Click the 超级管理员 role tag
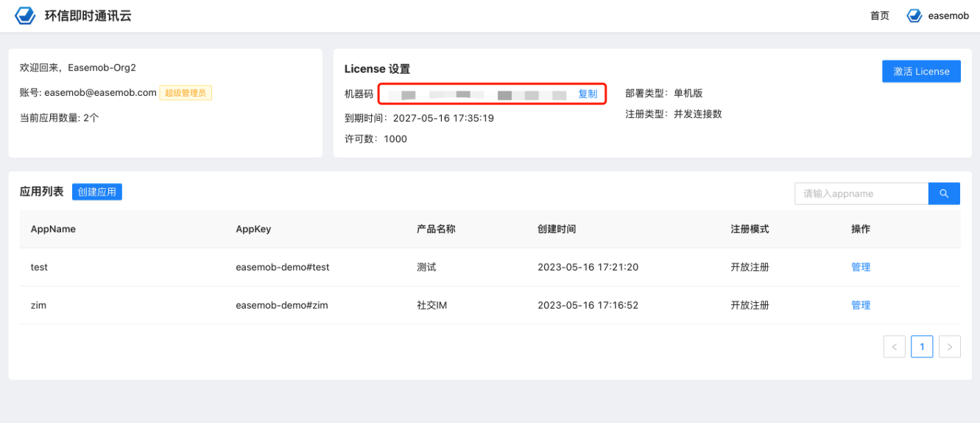The image size is (980, 423). (x=186, y=92)
